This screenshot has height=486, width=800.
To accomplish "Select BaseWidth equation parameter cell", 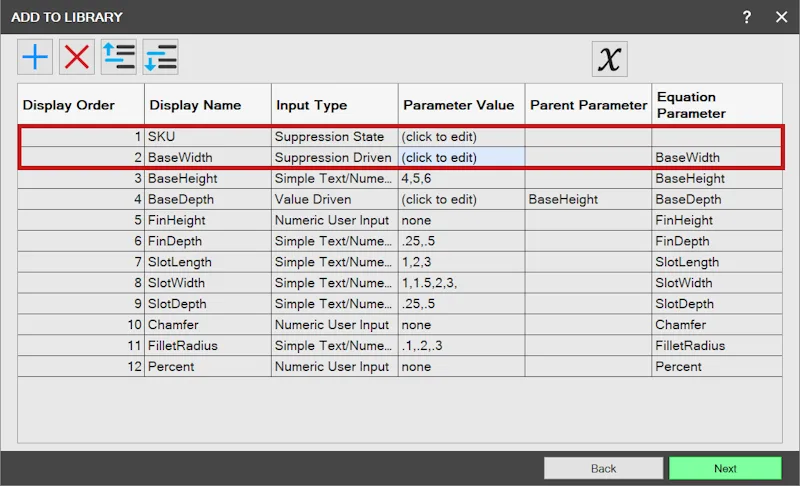I will [717, 158].
